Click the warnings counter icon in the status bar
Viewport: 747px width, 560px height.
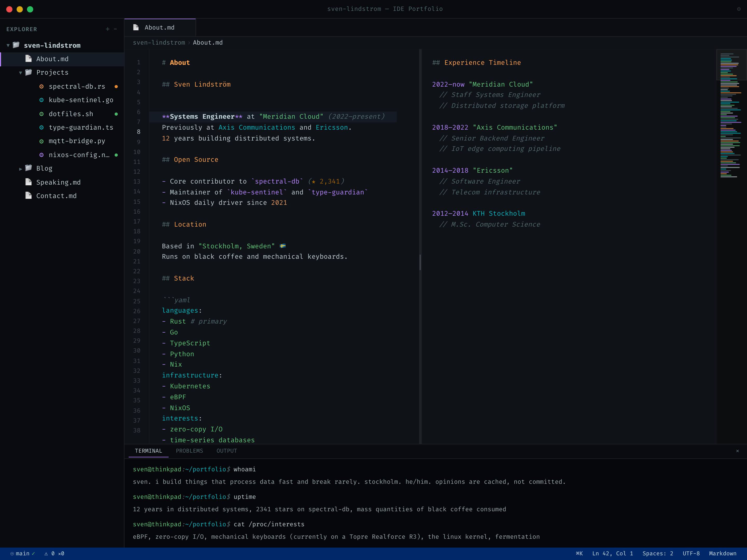pyautogui.click(x=46, y=554)
